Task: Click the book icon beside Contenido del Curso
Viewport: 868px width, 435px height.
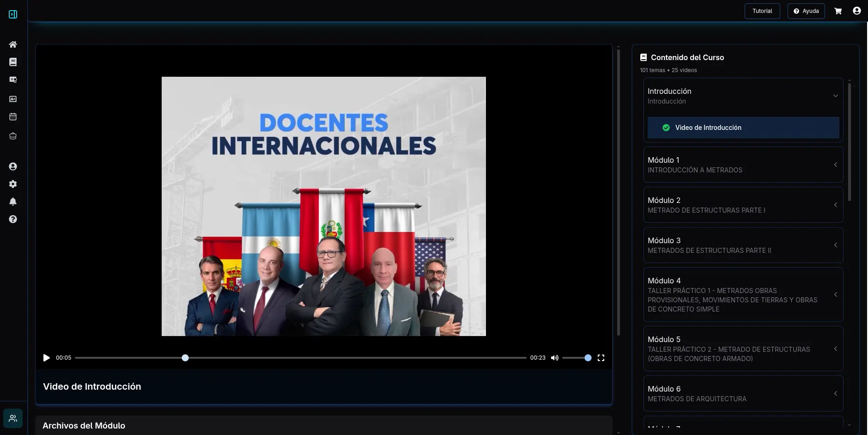Action: coord(643,57)
